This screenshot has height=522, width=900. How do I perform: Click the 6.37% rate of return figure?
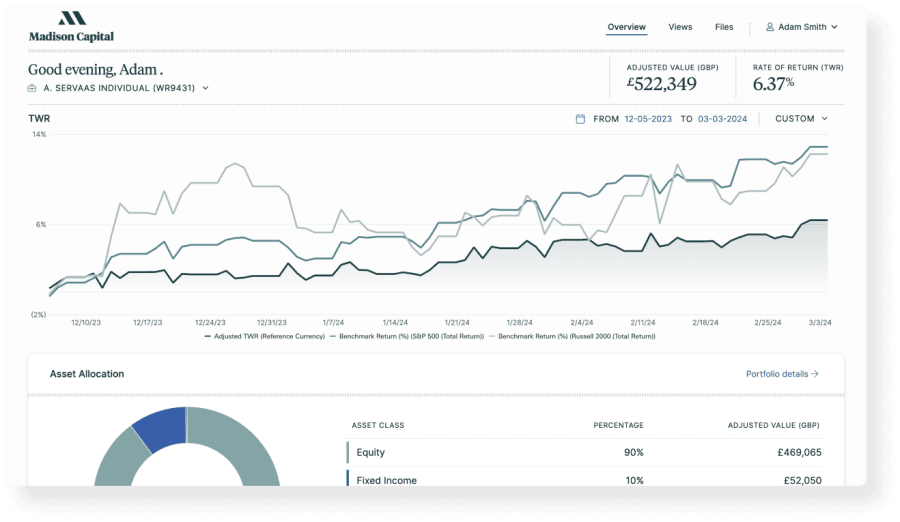click(773, 84)
